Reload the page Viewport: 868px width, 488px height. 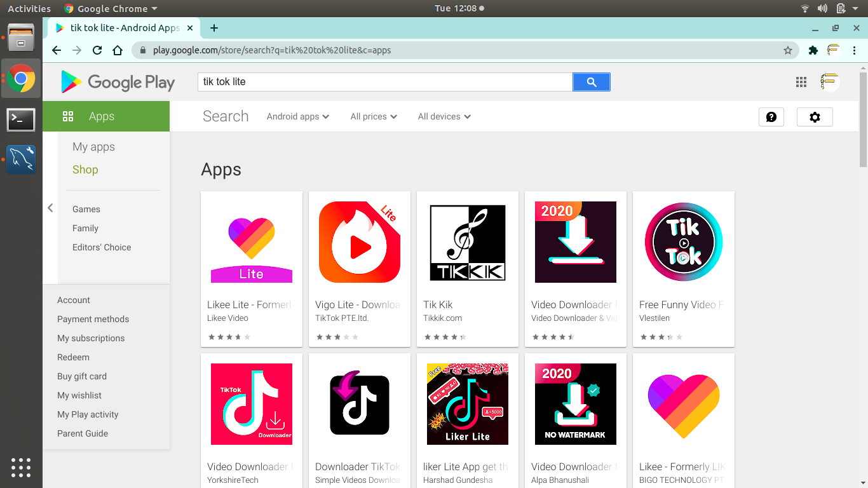click(x=97, y=50)
